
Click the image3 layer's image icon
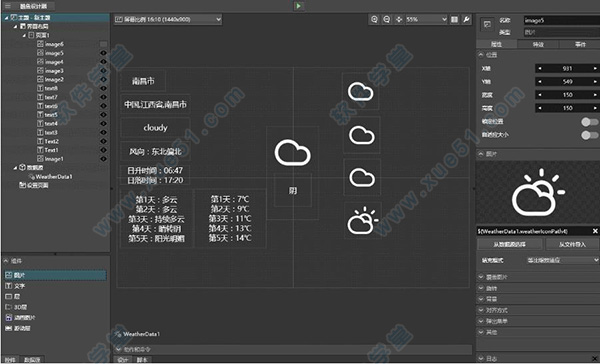tap(40, 70)
